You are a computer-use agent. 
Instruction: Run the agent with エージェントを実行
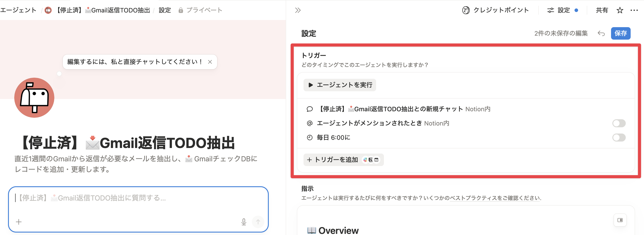(x=340, y=85)
